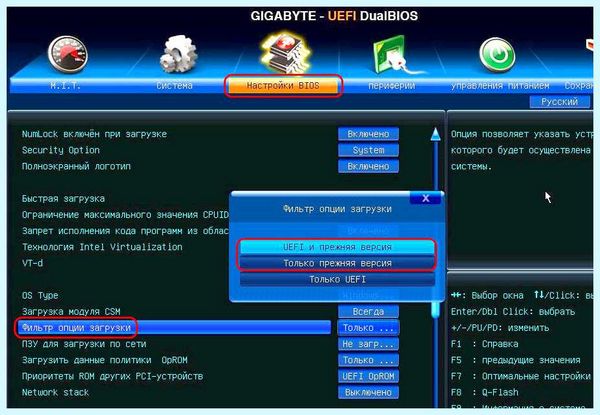Open the green Power Management icon
The height and width of the screenshot is (415, 600).
tap(497, 55)
